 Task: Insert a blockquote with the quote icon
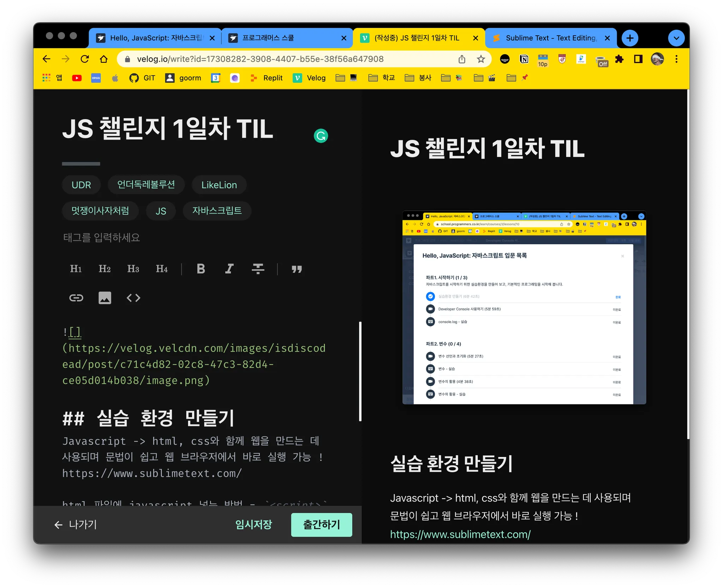[297, 269]
